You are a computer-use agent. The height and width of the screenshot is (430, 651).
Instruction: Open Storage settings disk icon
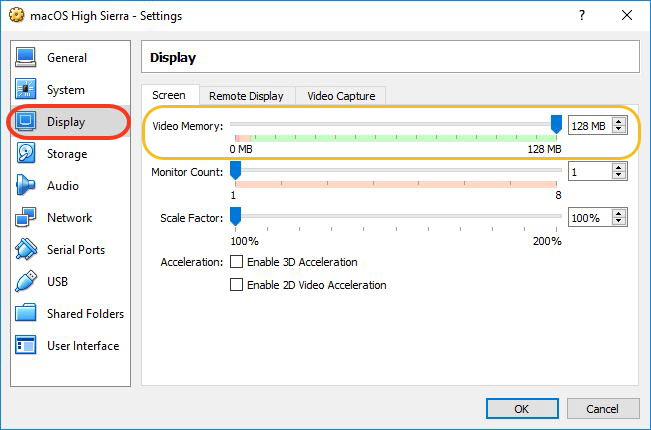[x=26, y=154]
